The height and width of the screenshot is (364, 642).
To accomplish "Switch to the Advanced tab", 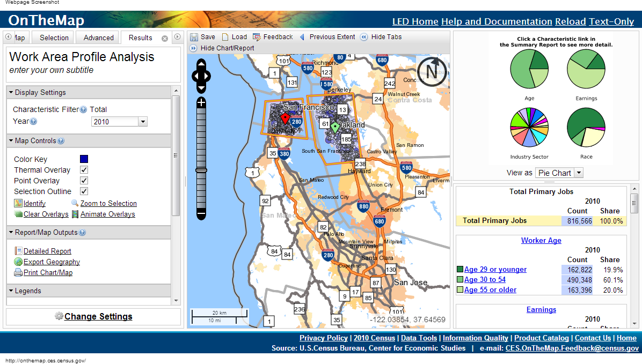I will pos(99,38).
